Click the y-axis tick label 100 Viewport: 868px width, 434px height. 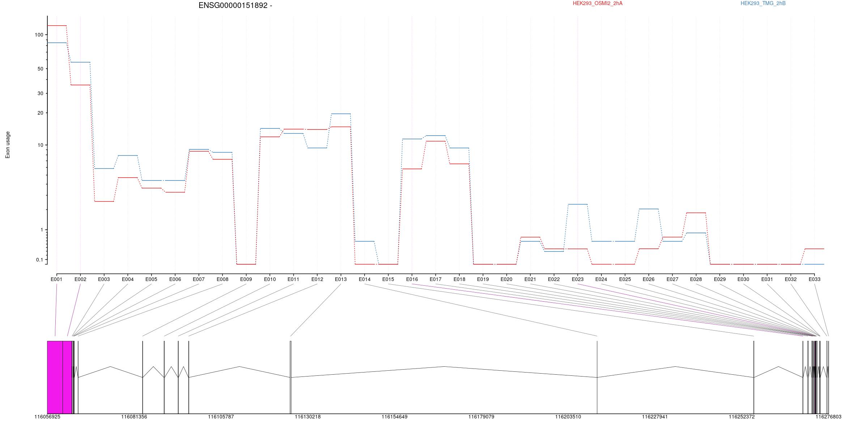coord(39,35)
